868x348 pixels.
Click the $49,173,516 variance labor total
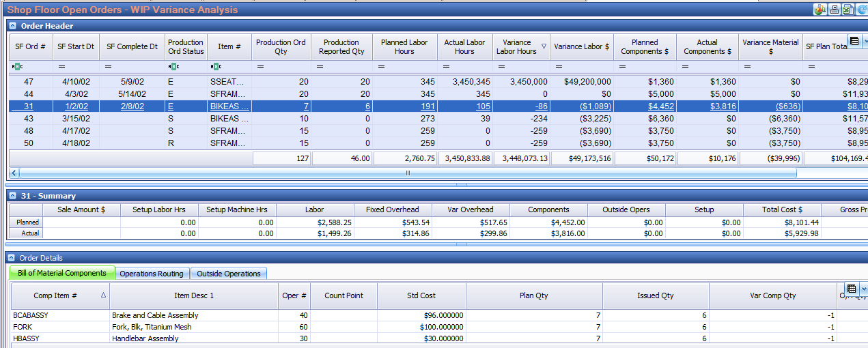[x=582, y=158]
